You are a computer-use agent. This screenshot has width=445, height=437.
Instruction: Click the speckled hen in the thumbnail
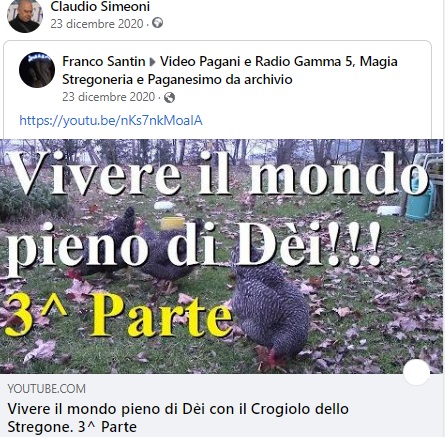[271, 308]
